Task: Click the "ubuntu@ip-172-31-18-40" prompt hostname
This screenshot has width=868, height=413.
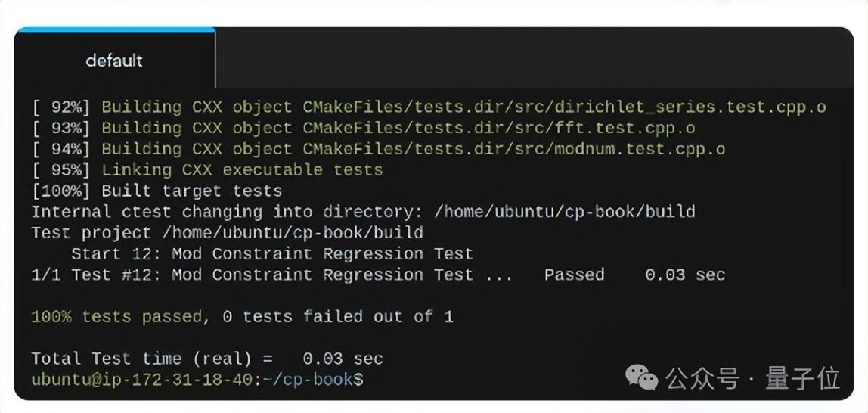Action: [141, 379]
